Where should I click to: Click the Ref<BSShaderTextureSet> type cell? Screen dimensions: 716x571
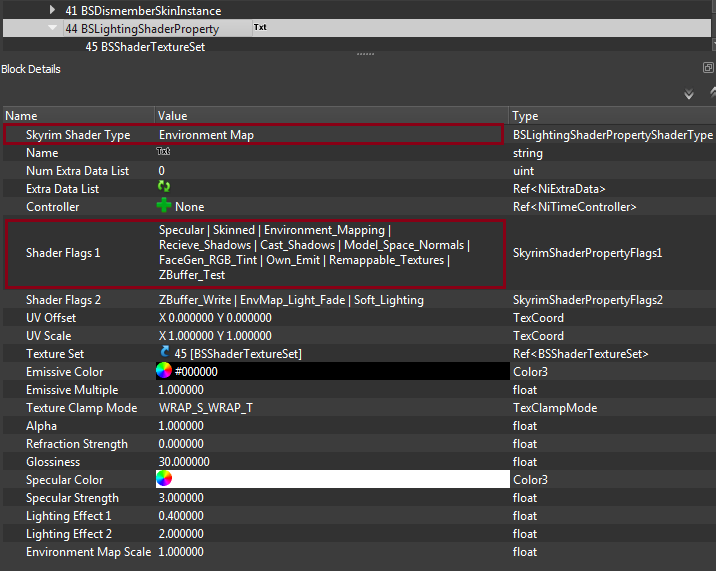point(580,354)
